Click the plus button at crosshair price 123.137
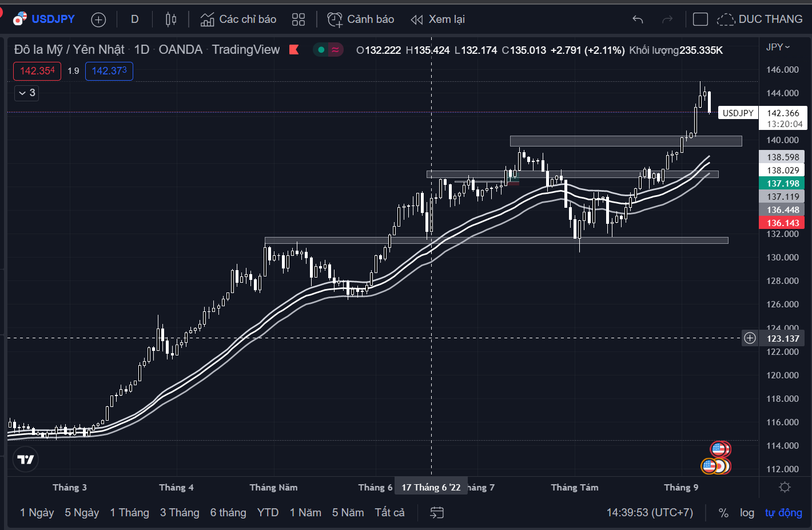Screen dimensions: 812x530 tap(750, 338)
